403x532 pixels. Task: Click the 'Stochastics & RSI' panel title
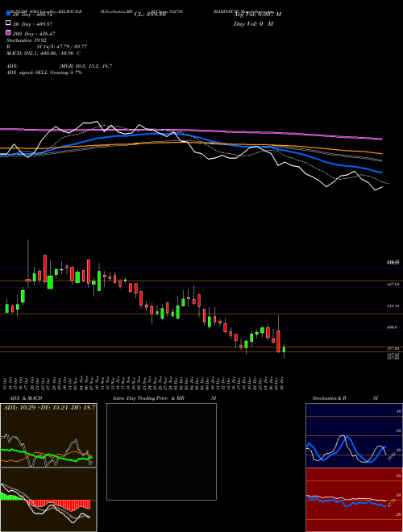[x=345, y=398]
